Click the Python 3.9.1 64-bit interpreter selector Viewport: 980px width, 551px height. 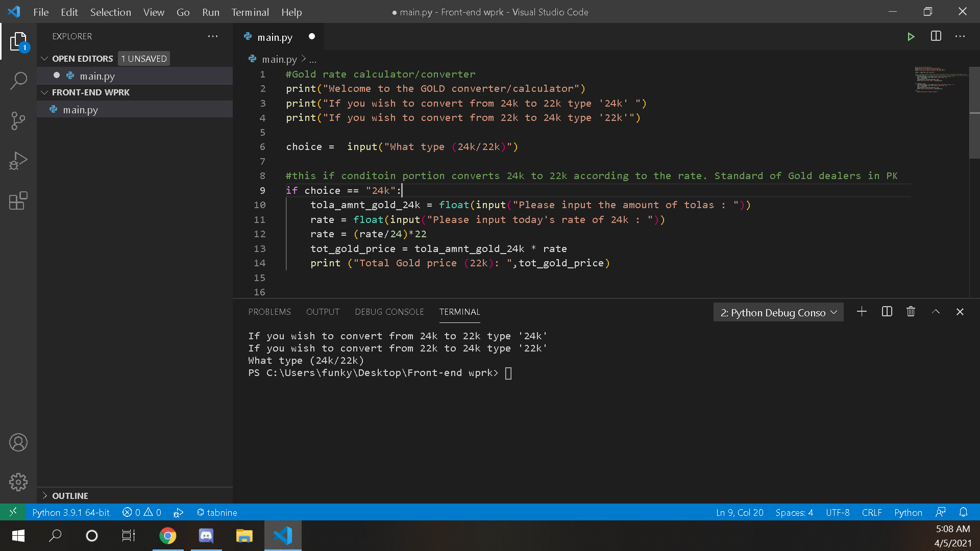click(70, 512)
